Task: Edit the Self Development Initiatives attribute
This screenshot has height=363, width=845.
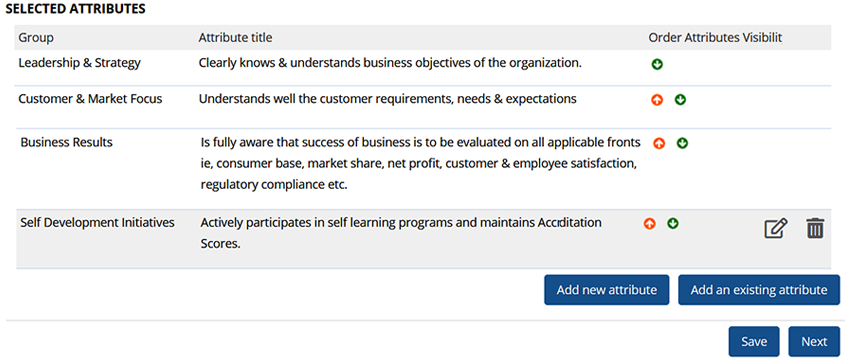Action: pyautogui.click(x=776, y=228)
